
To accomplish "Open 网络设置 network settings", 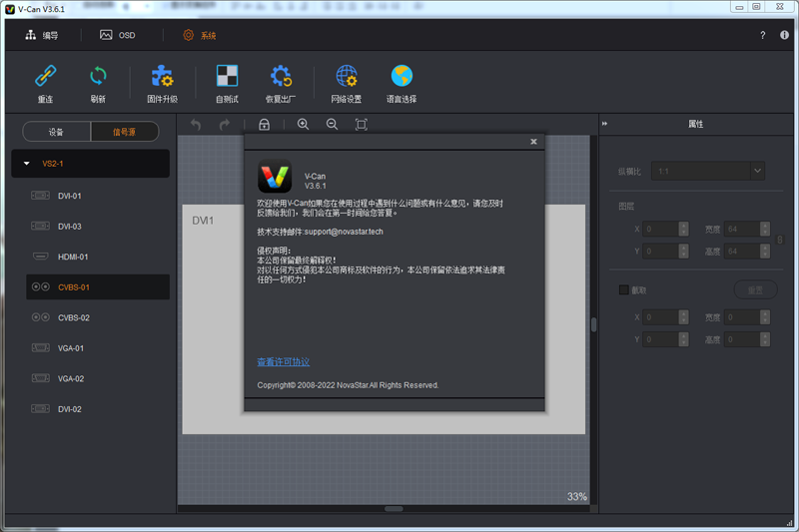I will click(347, 77).
